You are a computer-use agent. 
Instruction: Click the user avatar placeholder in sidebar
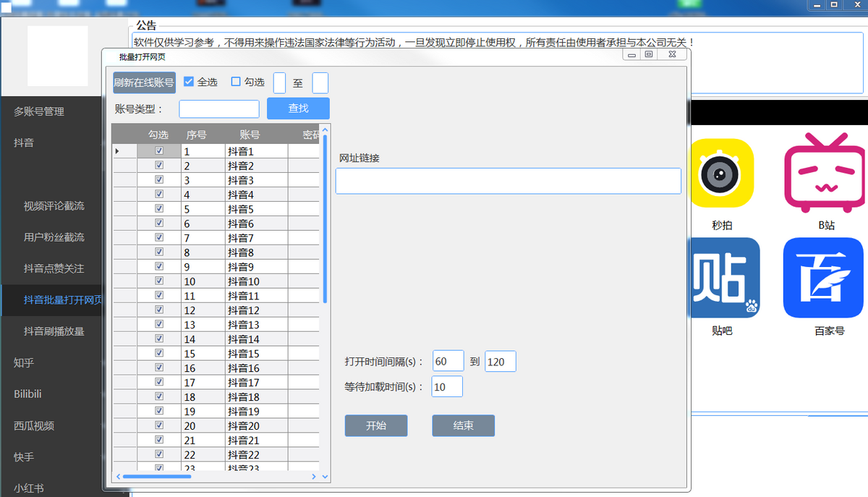point(58,56)
